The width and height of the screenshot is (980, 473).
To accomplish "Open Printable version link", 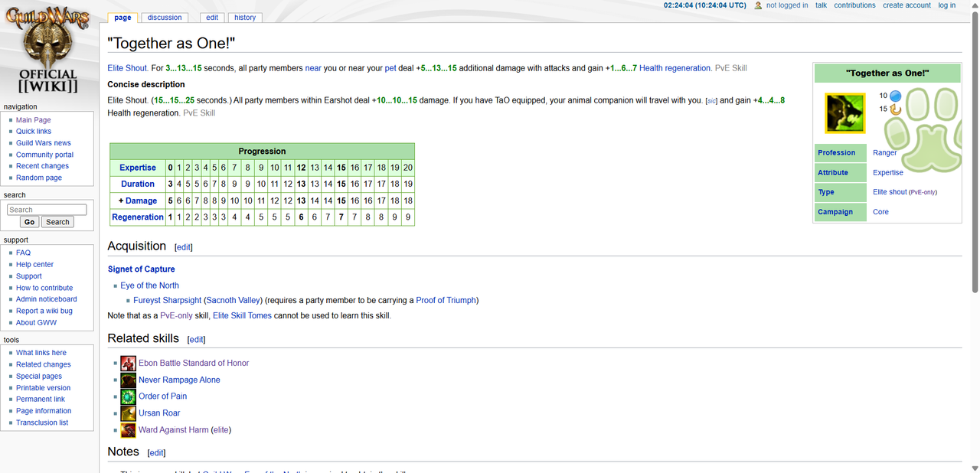I will pos(44,388).
